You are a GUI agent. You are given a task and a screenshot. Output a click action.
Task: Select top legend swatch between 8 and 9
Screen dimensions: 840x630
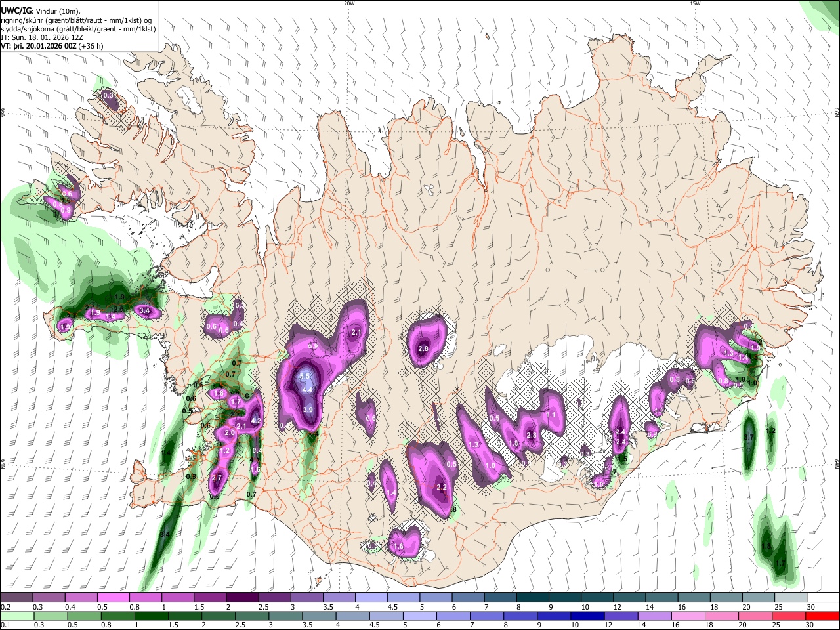pyautogui.click(x=533, y=597)
